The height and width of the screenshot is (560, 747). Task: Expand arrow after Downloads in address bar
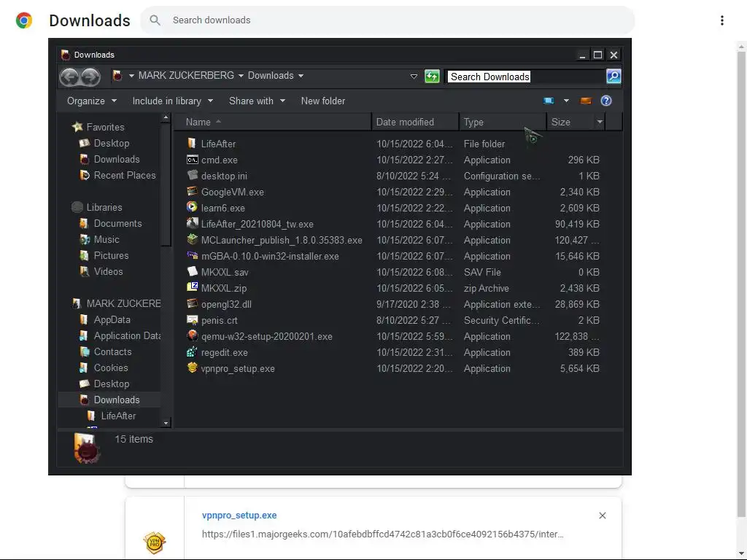(301, 76)
